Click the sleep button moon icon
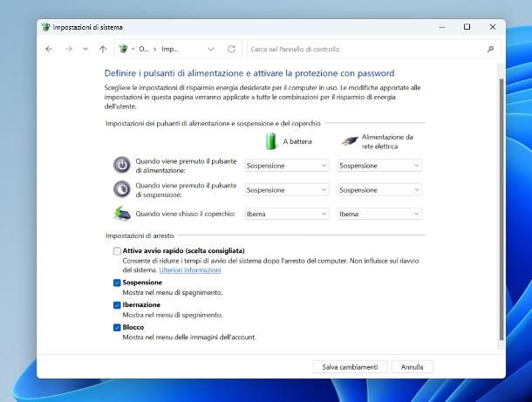532x402 pixels. pos(122,189)
